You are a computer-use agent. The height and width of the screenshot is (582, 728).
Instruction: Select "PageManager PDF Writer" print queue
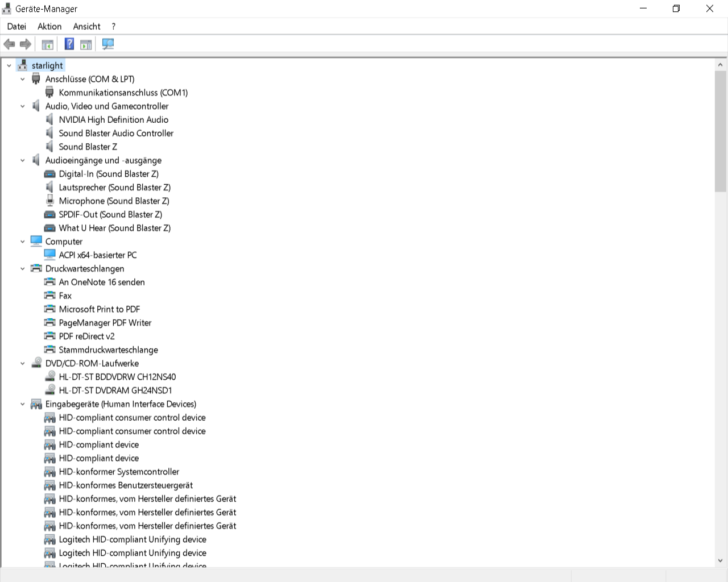[x=105, y=323]
